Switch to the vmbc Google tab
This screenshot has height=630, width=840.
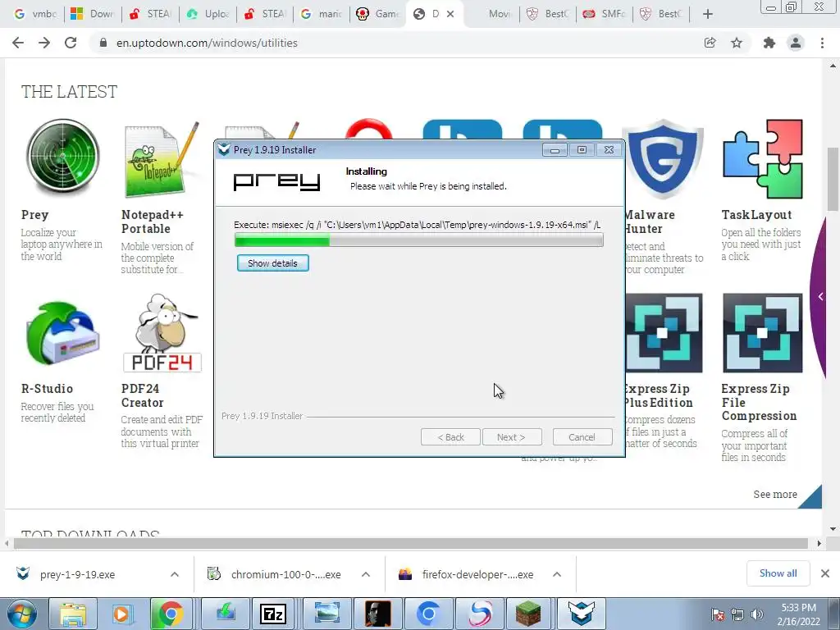pos(34,14)
